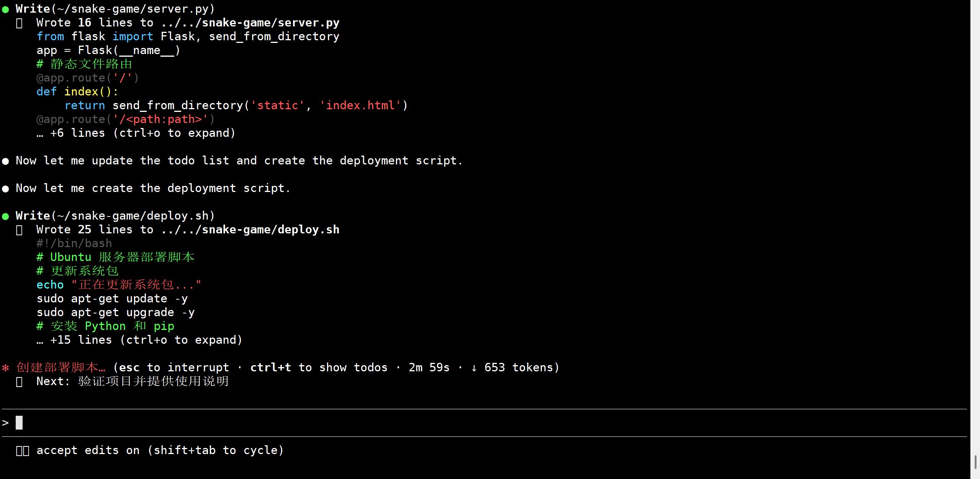Click the result marker before 'Wrote 16 lines'
The height and width of the screenshot is (479, 980).
19,23
